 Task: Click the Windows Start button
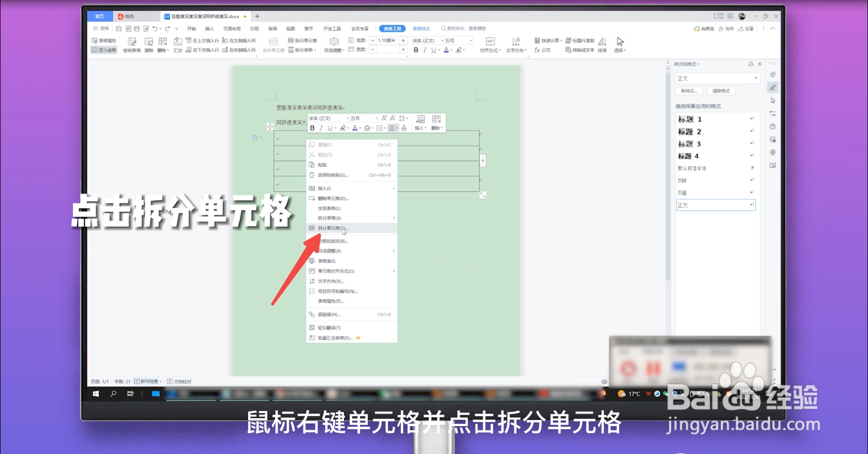[x=96, y=394]
